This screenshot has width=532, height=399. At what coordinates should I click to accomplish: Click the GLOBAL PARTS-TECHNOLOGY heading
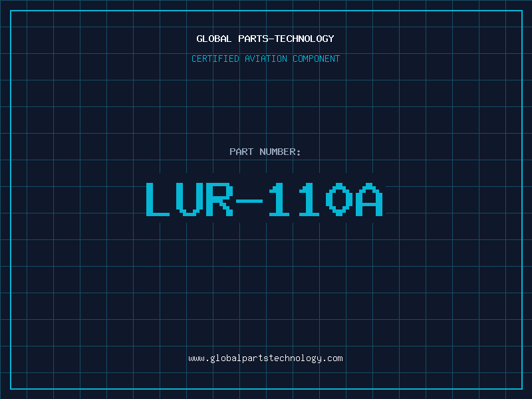click(x=265, y=39)
